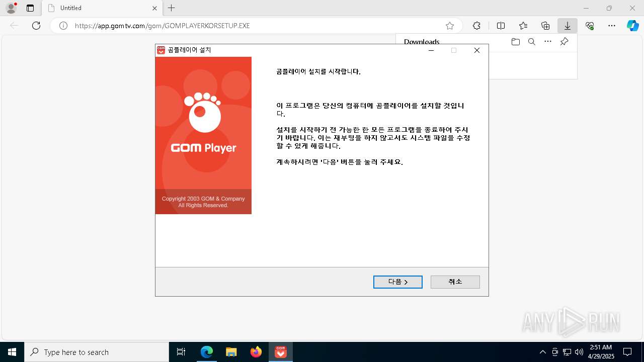Toggle the Downloads toolbar button
The height and width of the screenshot is (362, 644).
point(568,26)
